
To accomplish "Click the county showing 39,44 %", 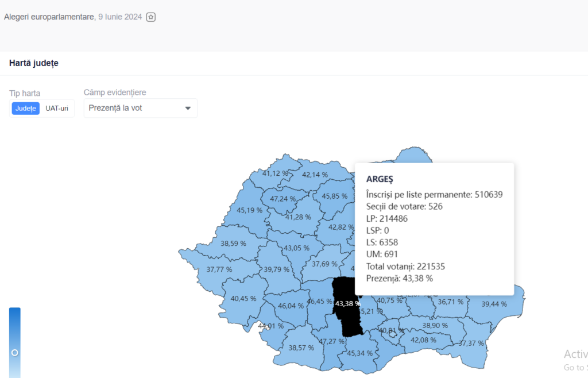I will pyautogui.click(x=494, y=304).
